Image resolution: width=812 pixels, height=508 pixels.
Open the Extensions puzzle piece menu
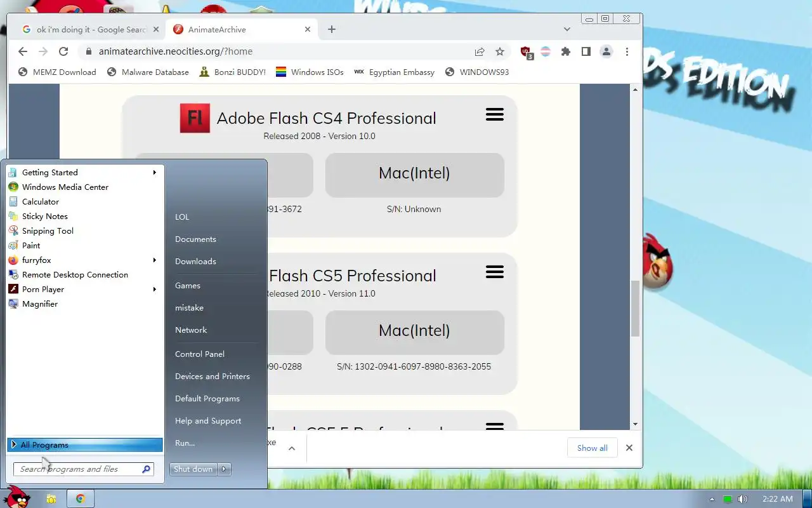(x=566, y=51)
